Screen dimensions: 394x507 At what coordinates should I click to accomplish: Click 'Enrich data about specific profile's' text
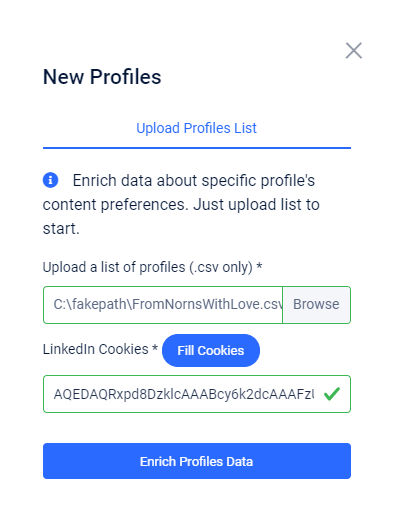click(194, 181)
